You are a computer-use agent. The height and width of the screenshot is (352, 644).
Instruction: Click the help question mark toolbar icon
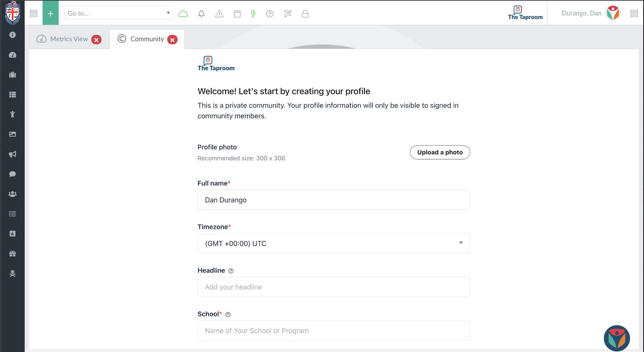270,13
